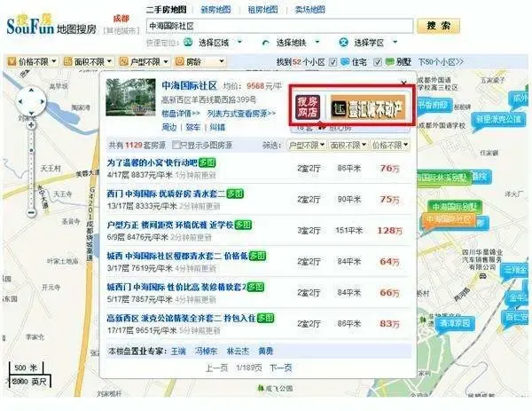Screen dimensions: 532x411
Task: Open 列表方式查看房源>> link
Action: (x=241, y=114)
